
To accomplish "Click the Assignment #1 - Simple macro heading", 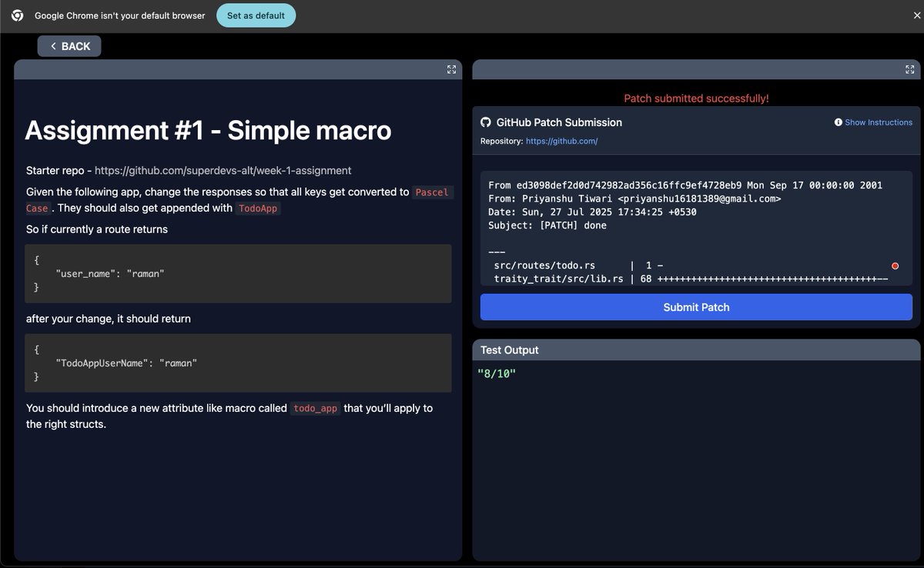I will pyautogui.click(x=208, y=130).
